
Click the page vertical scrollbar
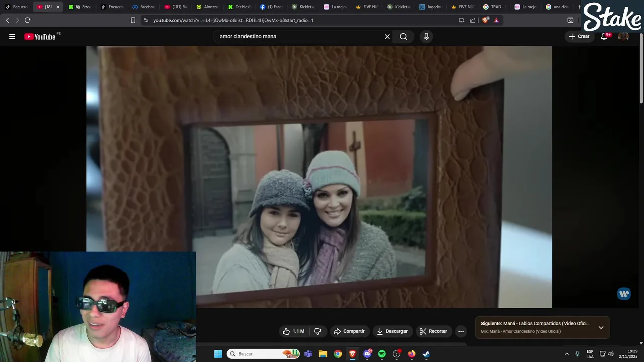[641, 68]
